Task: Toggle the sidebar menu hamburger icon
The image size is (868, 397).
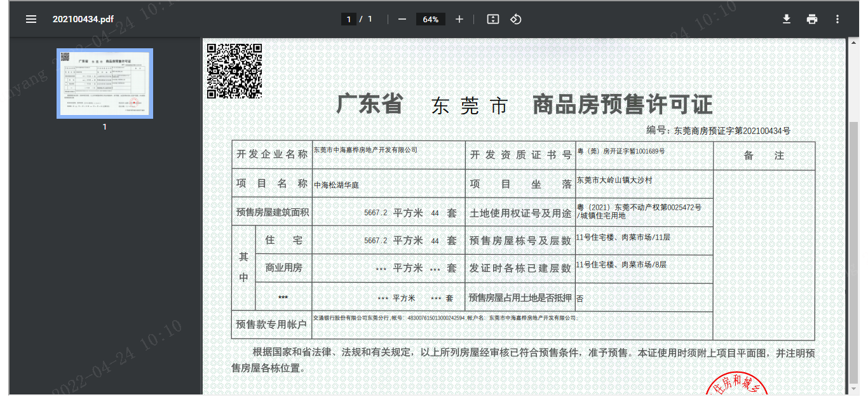Action: 31,19
